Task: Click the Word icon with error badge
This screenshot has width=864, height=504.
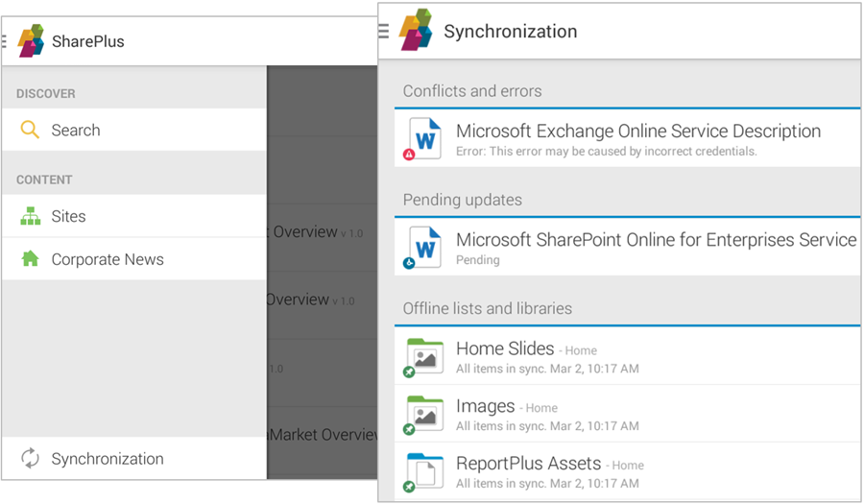Action: [x=423, y=138]
